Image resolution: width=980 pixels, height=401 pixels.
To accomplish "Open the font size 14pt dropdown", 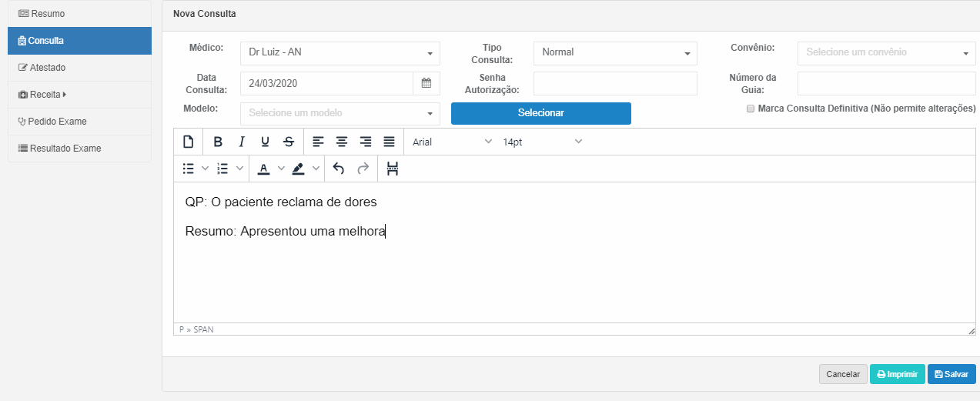I will click(x=542, y=142).
